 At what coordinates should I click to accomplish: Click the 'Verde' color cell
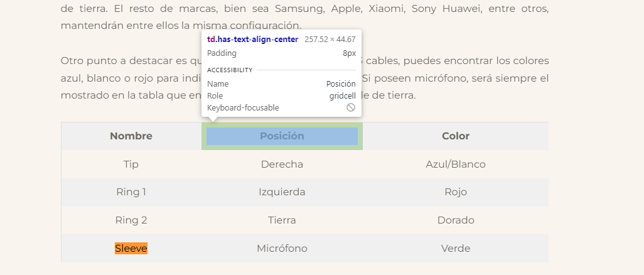click(456, 249)
